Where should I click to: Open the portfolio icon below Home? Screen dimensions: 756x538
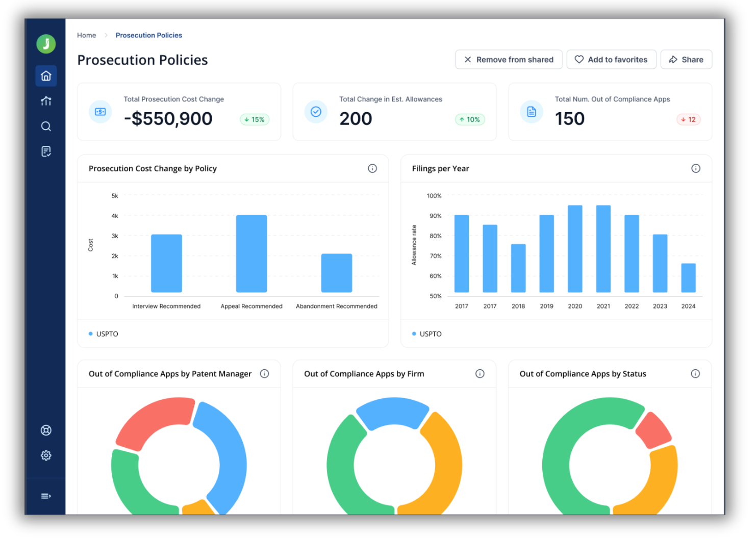(46, 100)
